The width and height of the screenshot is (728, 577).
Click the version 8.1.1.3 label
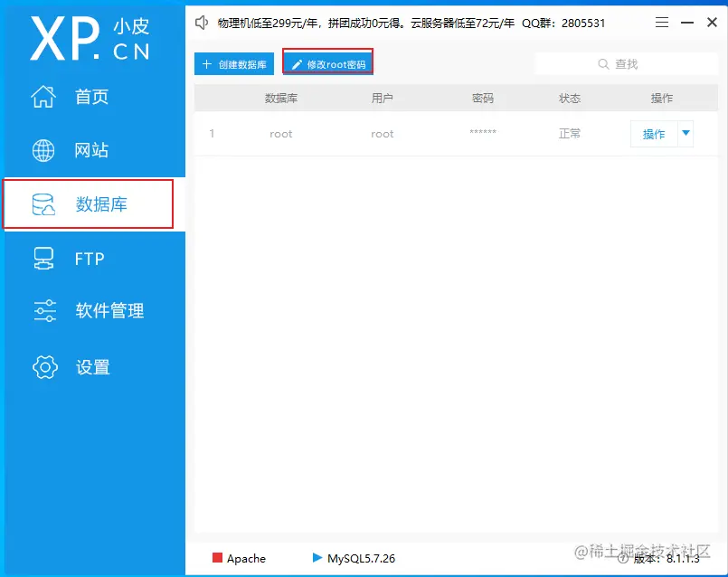point(667,559)
